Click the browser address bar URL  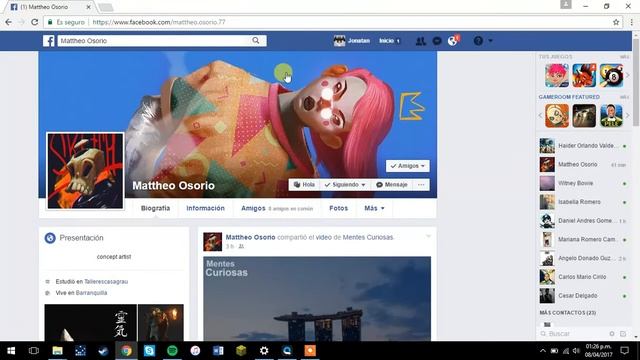point(159,22)
